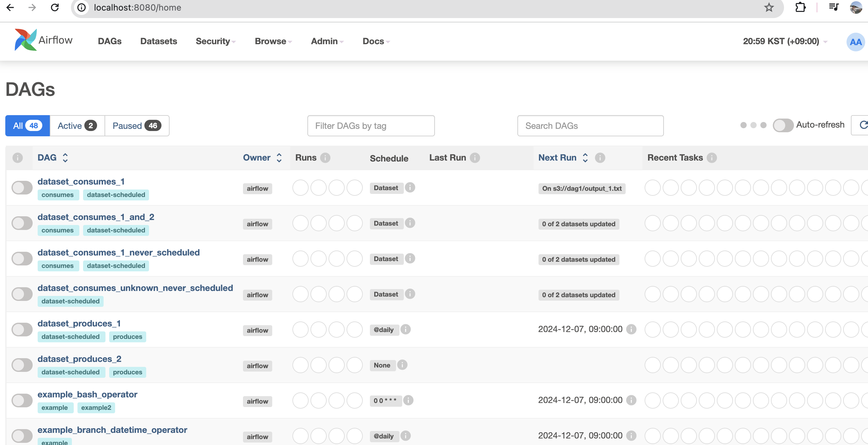The height and width of the screenshot is (445, 868).
Task: Click the info icon next to Runs header
Action: pyautogui.click(x=325, y=157)
